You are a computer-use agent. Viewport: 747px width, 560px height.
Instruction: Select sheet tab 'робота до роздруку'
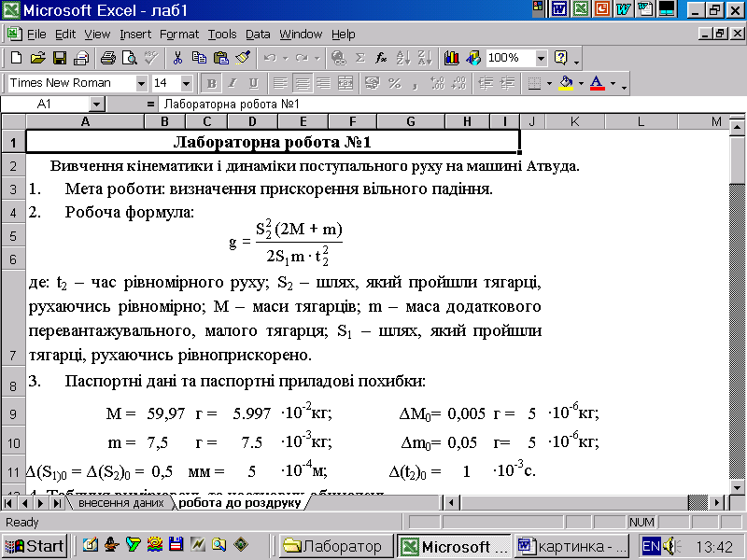click(240, 503)
